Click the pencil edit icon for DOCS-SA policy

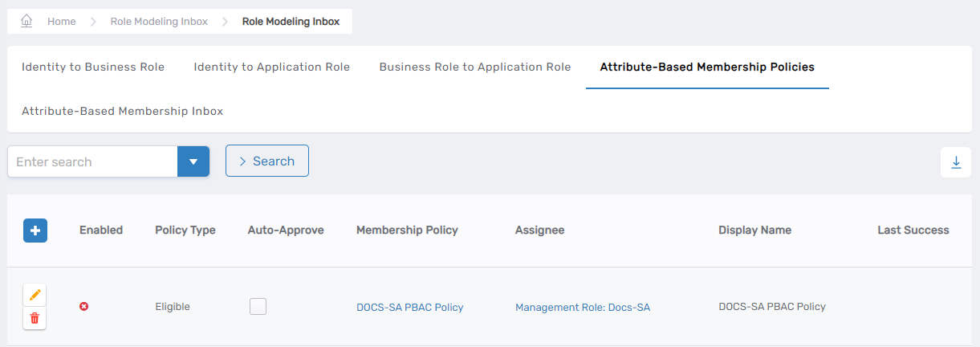[35, 296]
